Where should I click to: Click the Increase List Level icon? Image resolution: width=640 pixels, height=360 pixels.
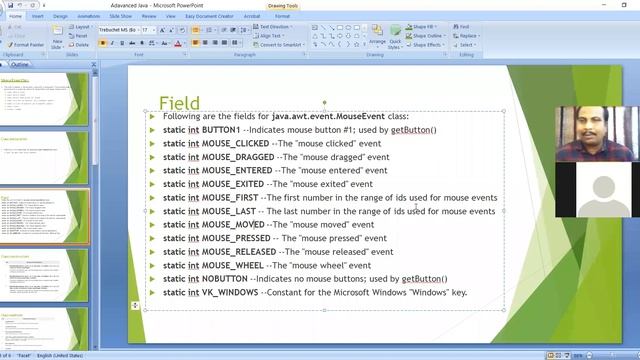coord(233,30)
